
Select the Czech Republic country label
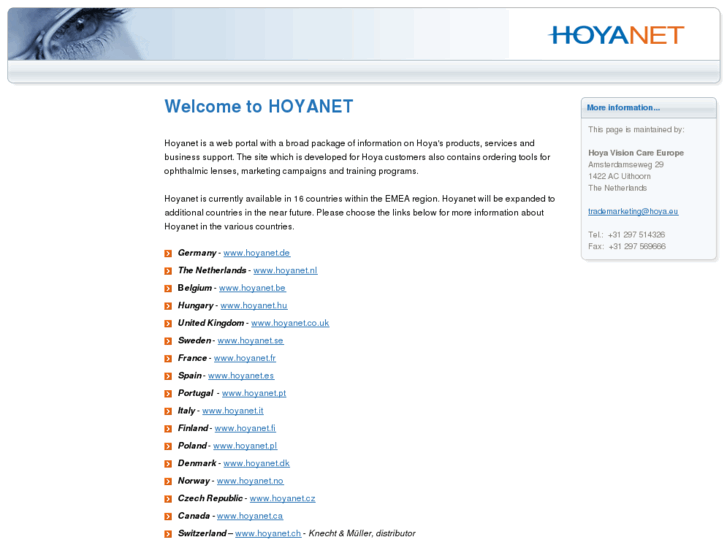click(210, 498)
